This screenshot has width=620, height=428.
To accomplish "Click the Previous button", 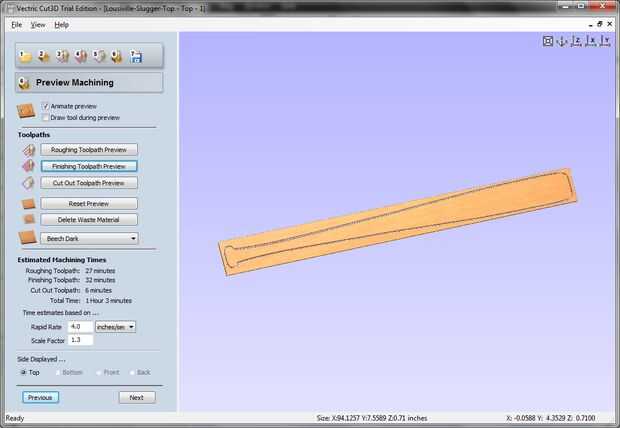I will 40,398.
